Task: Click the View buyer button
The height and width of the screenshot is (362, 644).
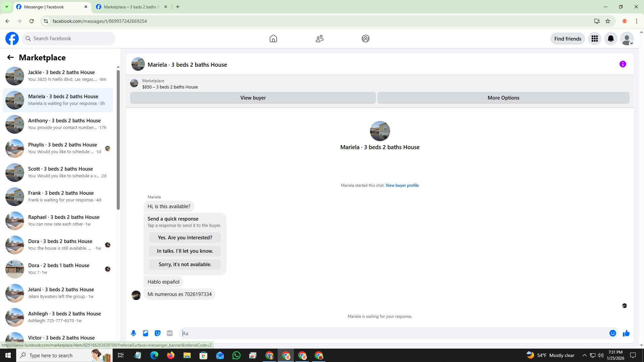Action: (x=253, y=98)
